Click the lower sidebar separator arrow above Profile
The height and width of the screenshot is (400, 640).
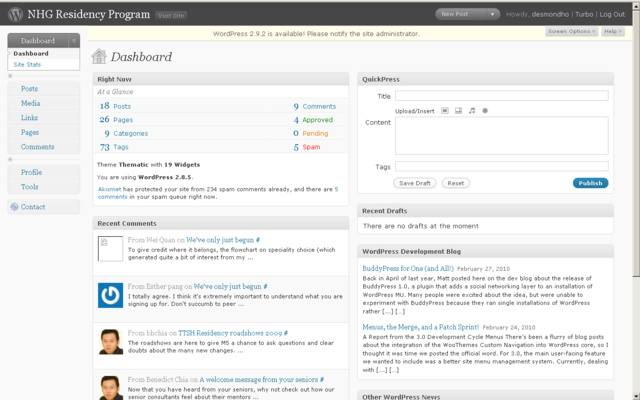coord(10,160)
